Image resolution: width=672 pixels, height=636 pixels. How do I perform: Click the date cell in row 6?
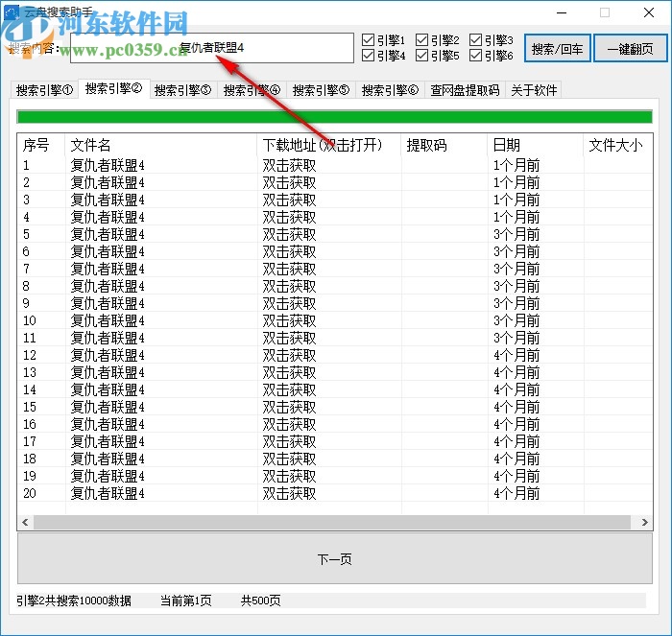[516, 252]
